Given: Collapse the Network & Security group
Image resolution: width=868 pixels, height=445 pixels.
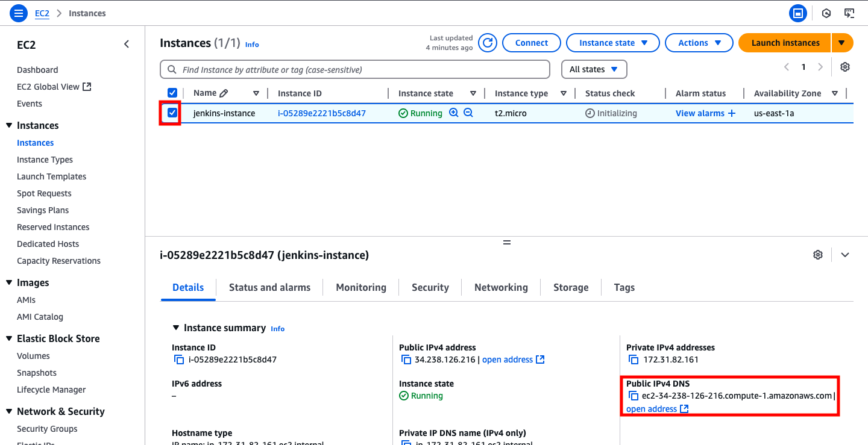Looking at the screenshot, I should tap(9, 411).
